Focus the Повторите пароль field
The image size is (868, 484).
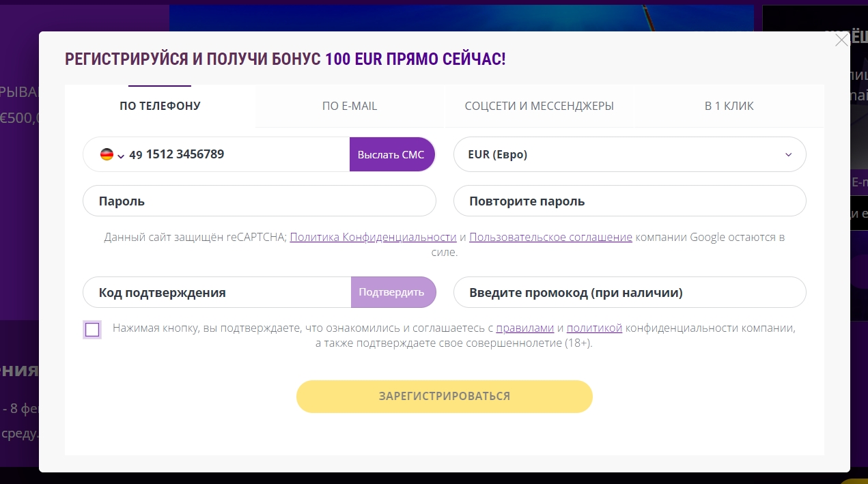coord(630,201)
